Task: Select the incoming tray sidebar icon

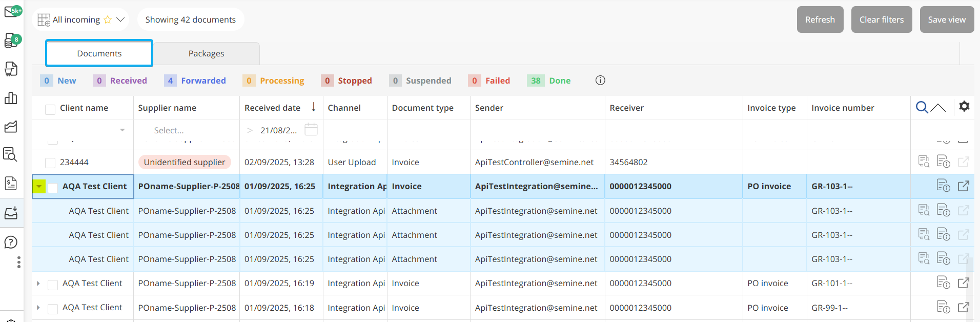Action: click(x=11, y=213)
